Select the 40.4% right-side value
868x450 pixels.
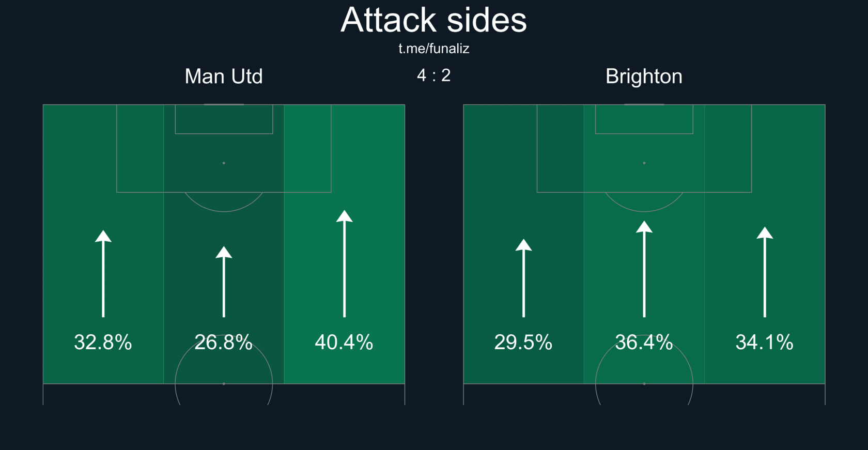point(344,342)
